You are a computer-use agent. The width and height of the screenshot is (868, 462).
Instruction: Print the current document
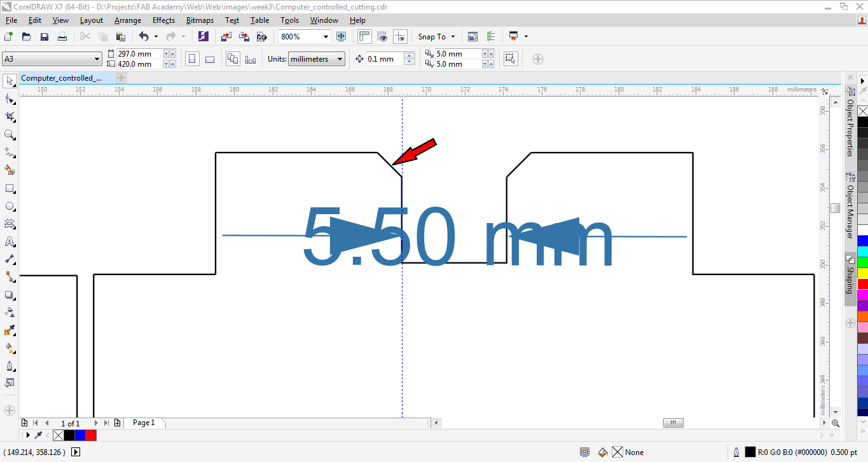tap(62, 37)
